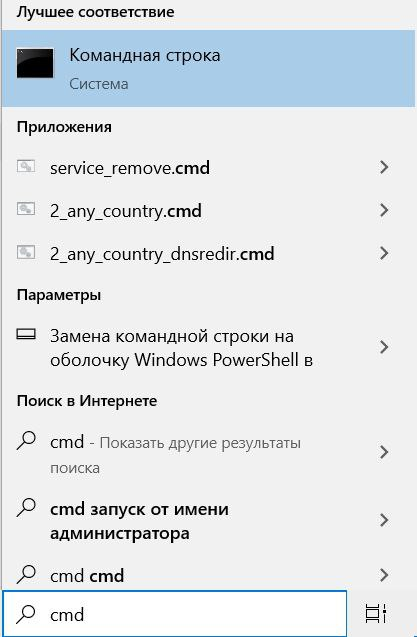Expand details arrow for 2_any_country_dnsredir.cmd
Viewport: 417px width, 637px height.
coord(384,254)
